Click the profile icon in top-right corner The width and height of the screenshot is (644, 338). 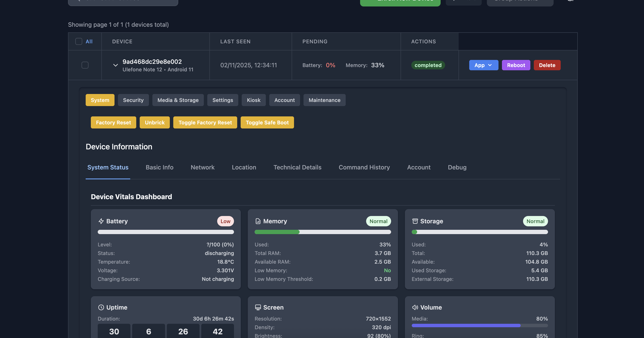click(x=571, y=1)
